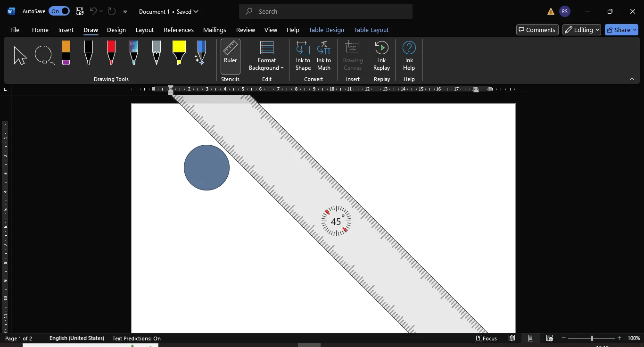Open Customize Quick Access Toolbar dropdown

[125, 11]
